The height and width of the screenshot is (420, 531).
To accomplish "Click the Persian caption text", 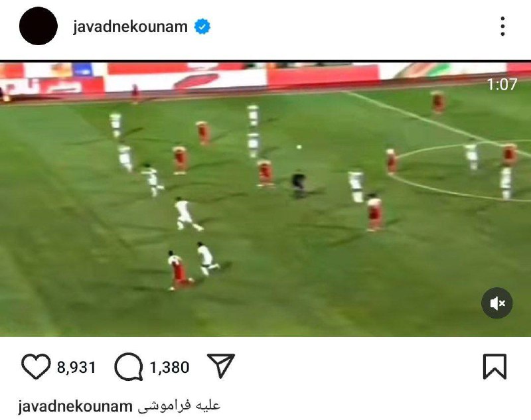I will coord(179,405).
